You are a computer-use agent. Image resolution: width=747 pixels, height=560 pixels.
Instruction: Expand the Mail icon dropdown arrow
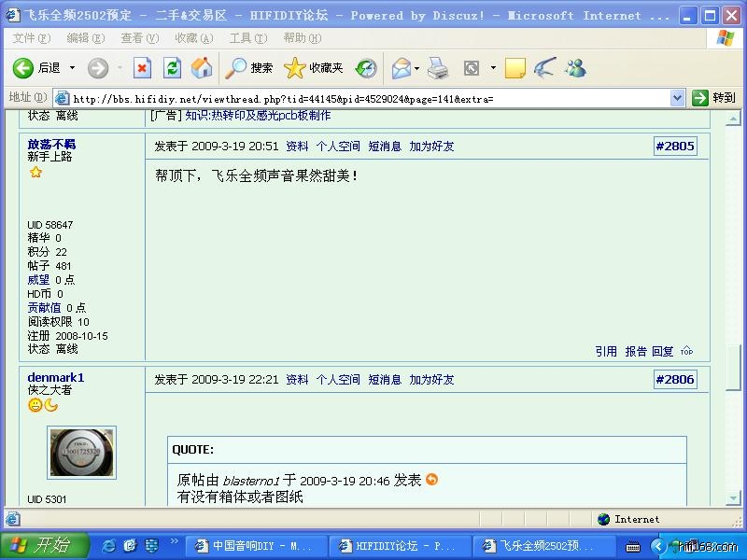point(416,68)
